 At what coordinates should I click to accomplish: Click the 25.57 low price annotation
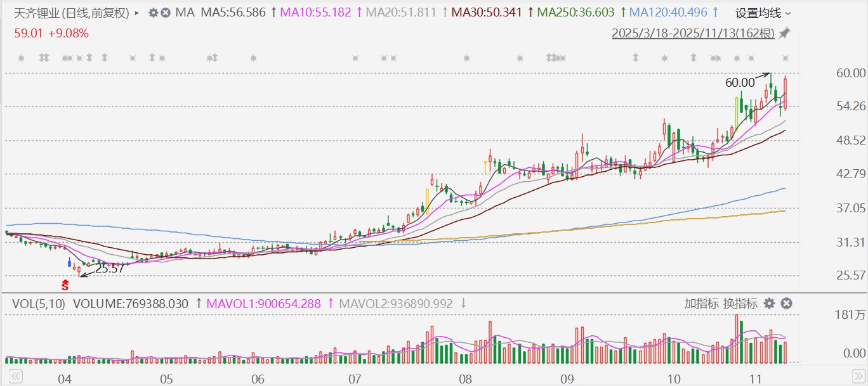109,268
